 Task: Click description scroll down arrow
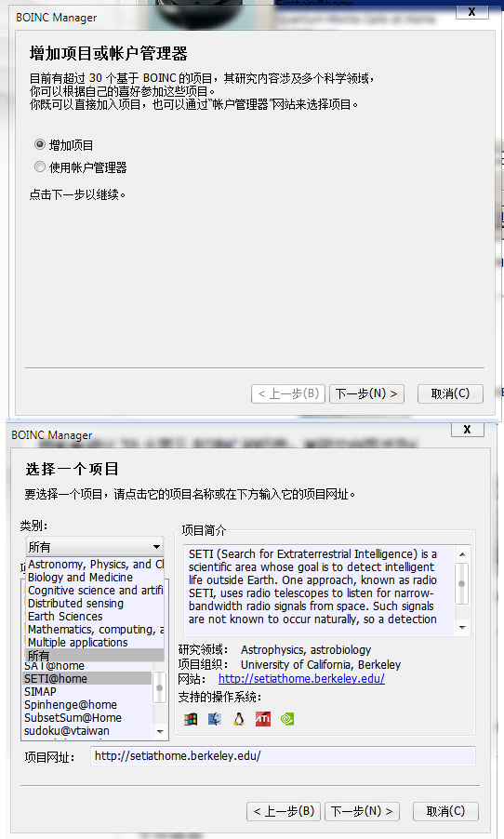pyautogui.click(x=462, y=627)
